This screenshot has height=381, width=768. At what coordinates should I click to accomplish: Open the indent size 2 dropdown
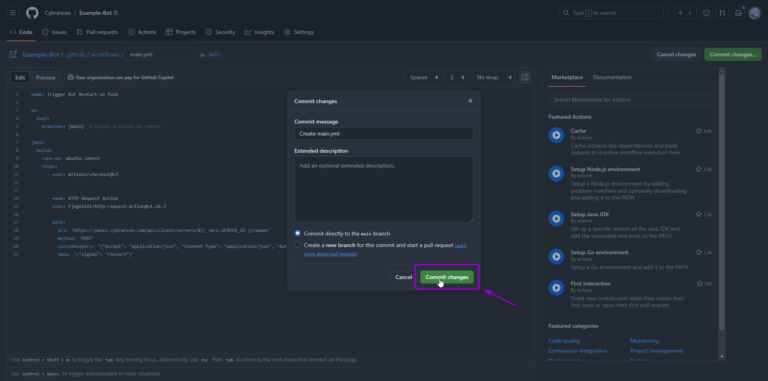pos(456,77)
